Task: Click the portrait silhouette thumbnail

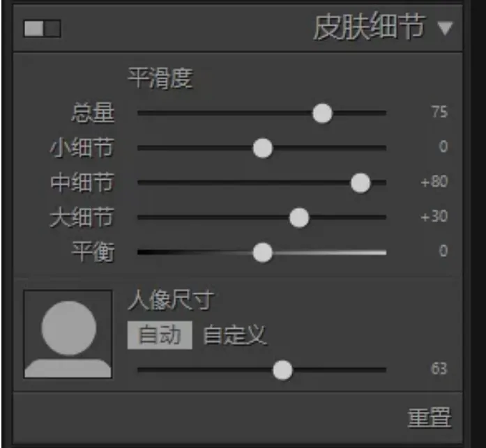Action: pyautogui.click(x=68, y=334)
